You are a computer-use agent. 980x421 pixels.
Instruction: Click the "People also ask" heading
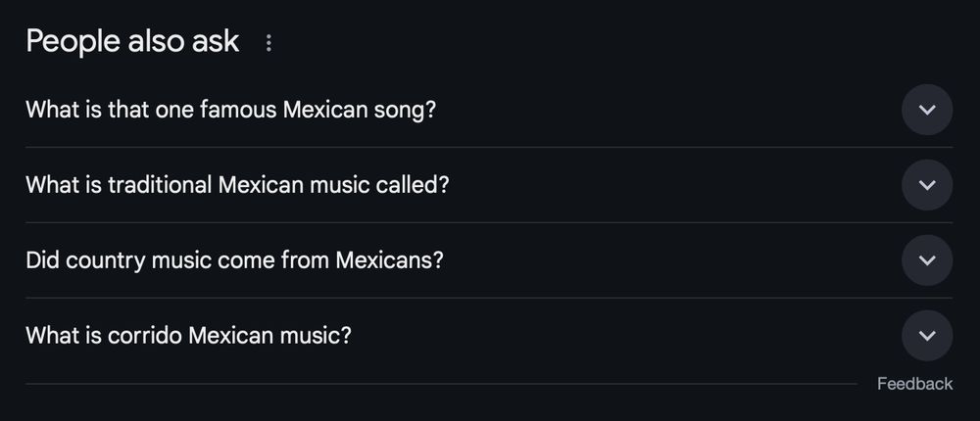coord(132,42)
